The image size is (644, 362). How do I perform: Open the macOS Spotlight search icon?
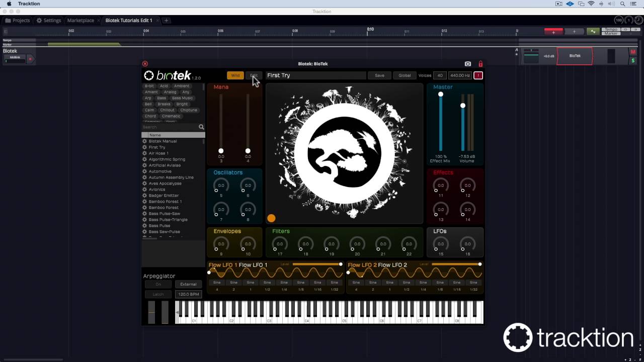point(622,4)
